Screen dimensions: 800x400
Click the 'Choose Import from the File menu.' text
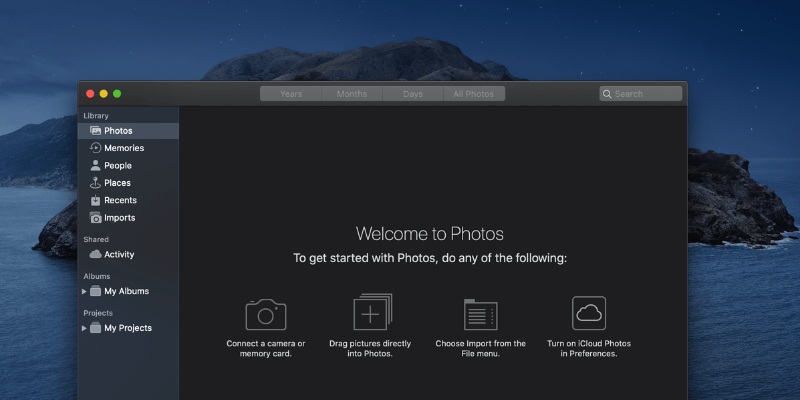[x=481, y=348]
